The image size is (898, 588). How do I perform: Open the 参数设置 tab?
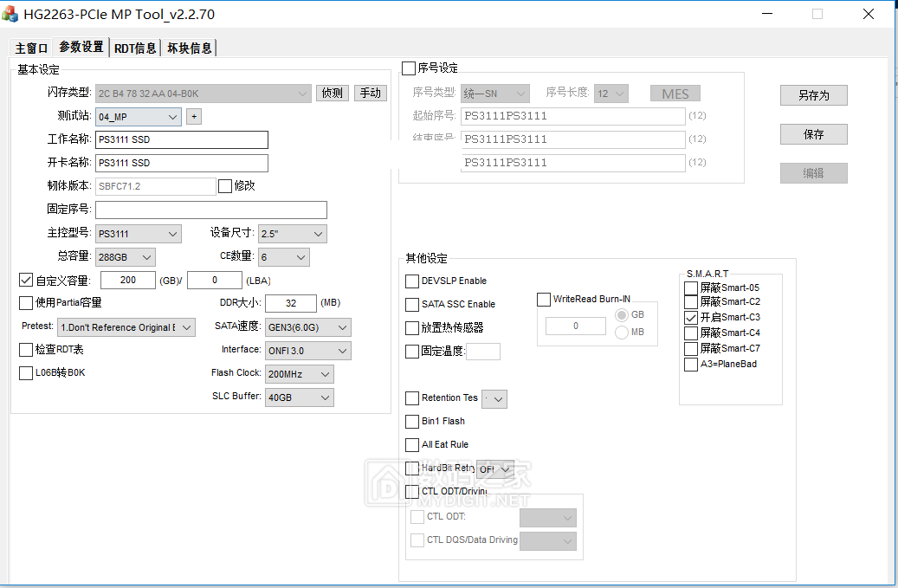point(81,47)
